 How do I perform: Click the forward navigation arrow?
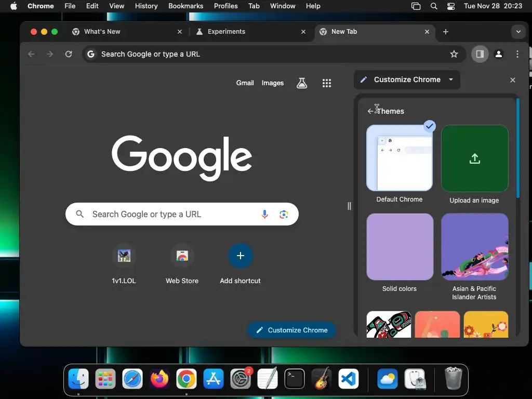pos(49,54)
